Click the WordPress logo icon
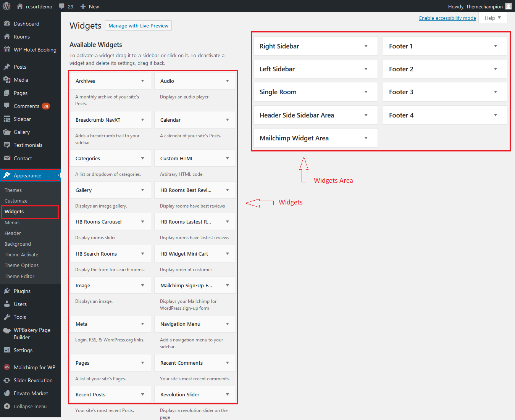This screenshot has height=420, width=515. pos(6,6)
